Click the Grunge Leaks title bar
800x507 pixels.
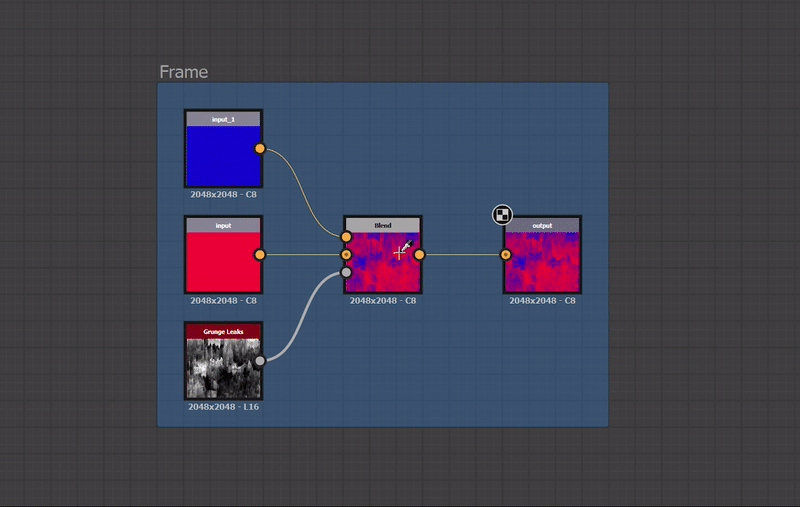click(x=223, y=331)
